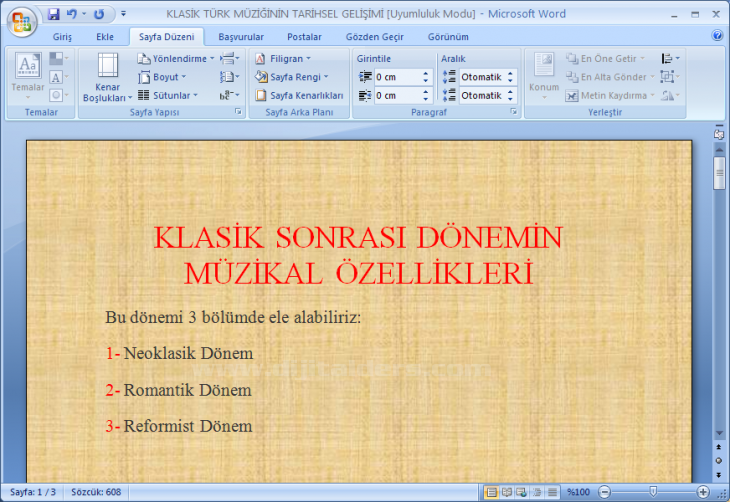The image size is (730, 502).
Task: Open Boyut page size dropdown
Action: click(162, 77)
